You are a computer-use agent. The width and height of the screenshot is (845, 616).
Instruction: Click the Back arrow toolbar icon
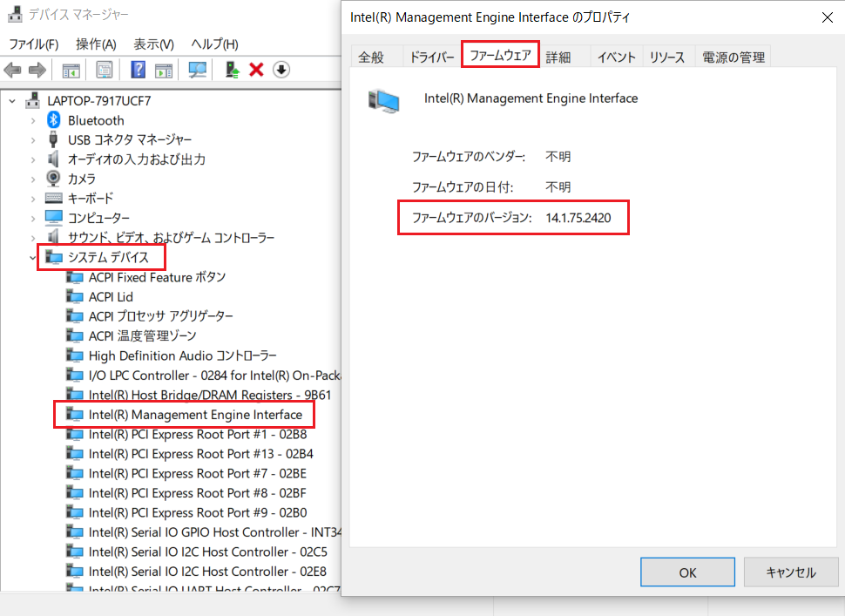(x=12, y=70)
